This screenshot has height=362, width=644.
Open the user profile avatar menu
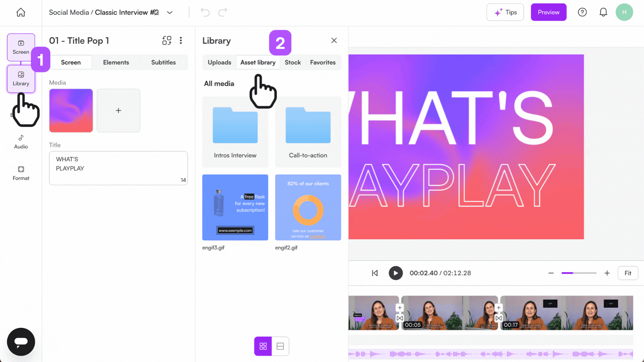(x=625, y=12)
